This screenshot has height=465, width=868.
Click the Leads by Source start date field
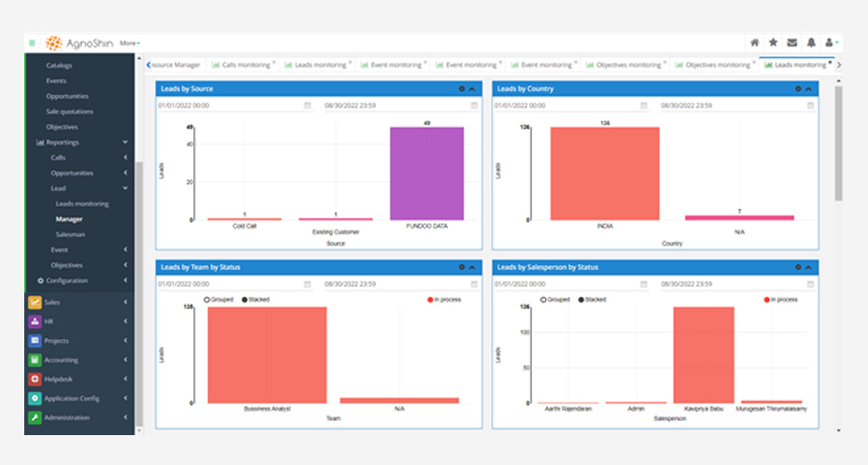click(228, 106)
